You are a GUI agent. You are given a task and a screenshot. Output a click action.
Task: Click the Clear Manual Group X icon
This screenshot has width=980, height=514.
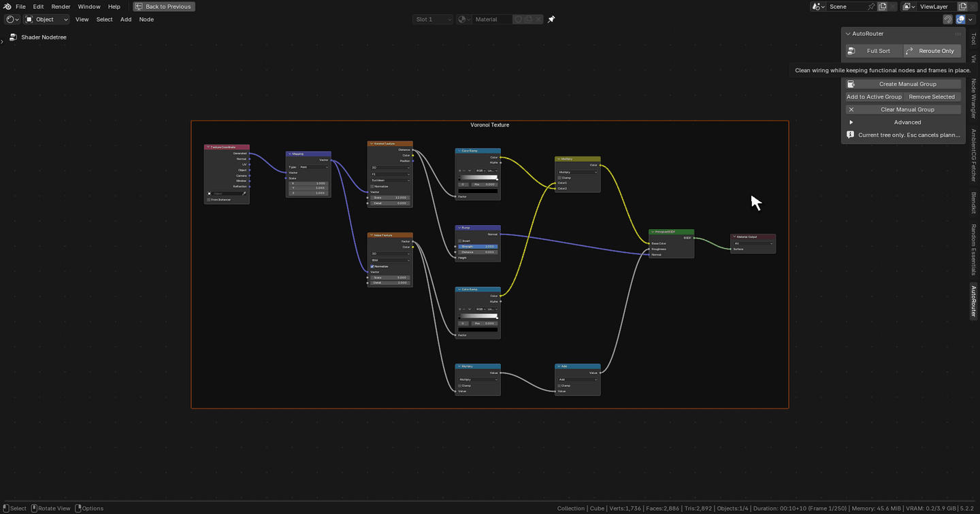(x=851, y=109)
